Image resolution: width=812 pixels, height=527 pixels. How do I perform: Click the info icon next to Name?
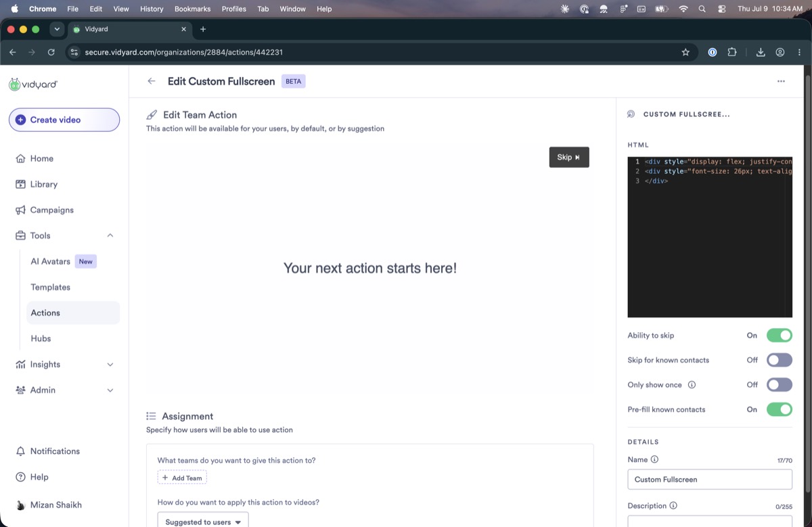click(654, 459)
